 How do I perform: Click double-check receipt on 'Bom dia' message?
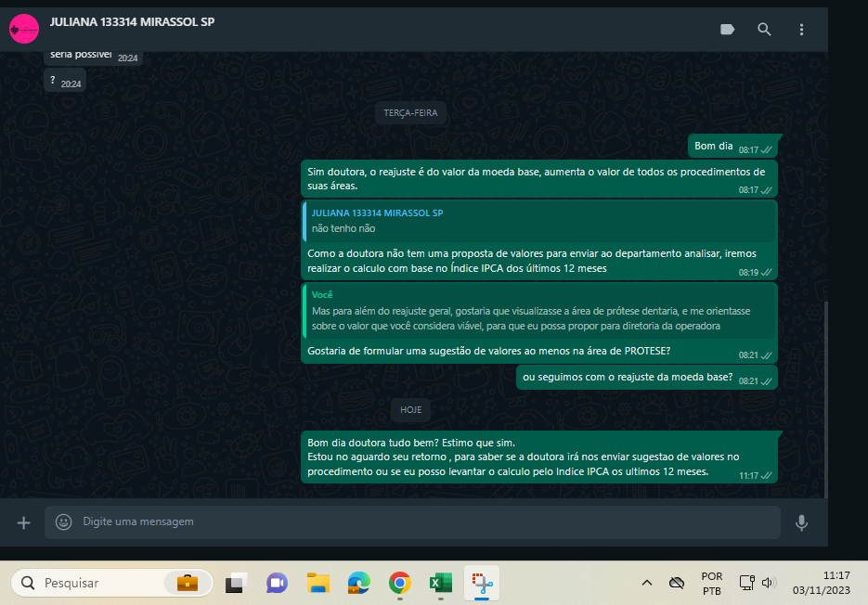767,150
